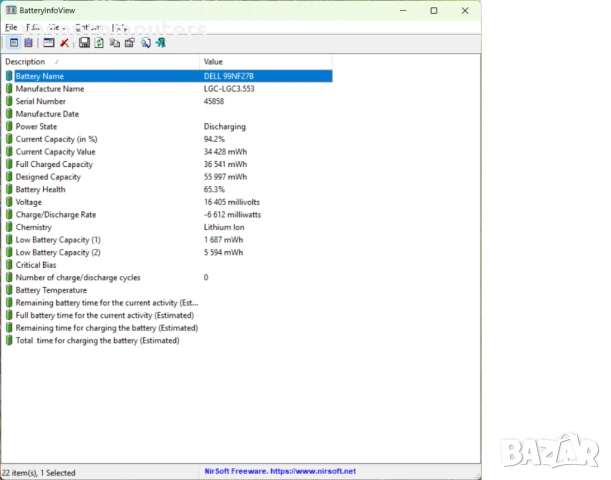Click the Find toolbar icon
The height and width of the screenshot is (480, 611).
(146, 43)
